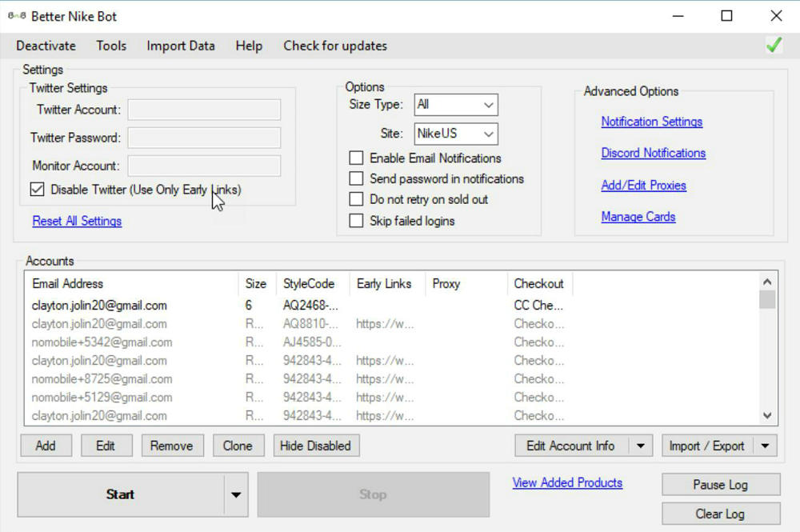Open the Size Type dropdown

456,105
